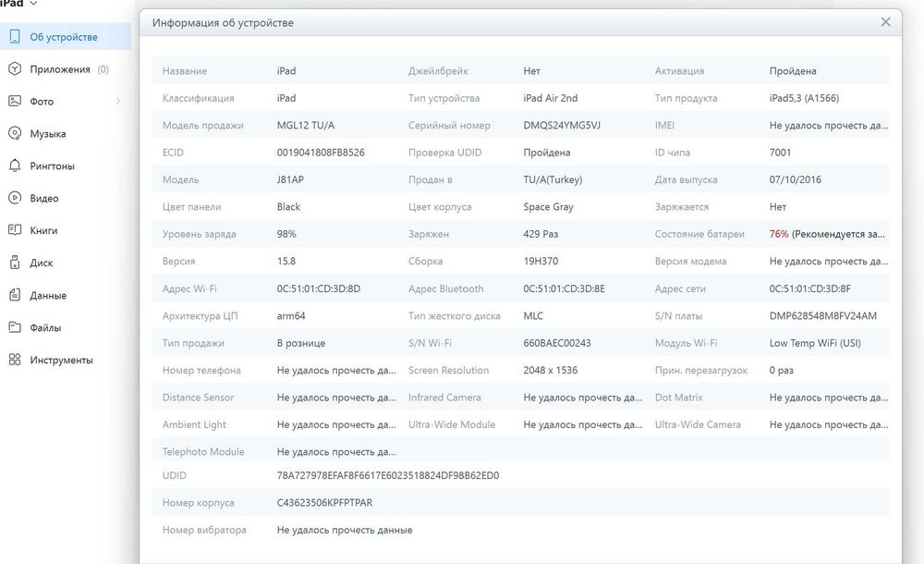Click board S/N DMP628548M8FV24AM
Image resolution: width=924 pixels, height=564 pixels.
point(822,315)
